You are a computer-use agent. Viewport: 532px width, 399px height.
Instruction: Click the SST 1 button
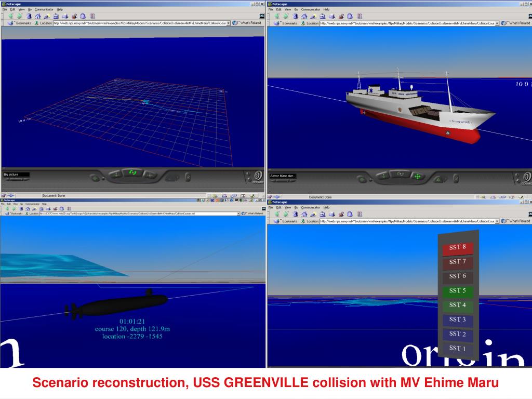[x=458, y=349]
